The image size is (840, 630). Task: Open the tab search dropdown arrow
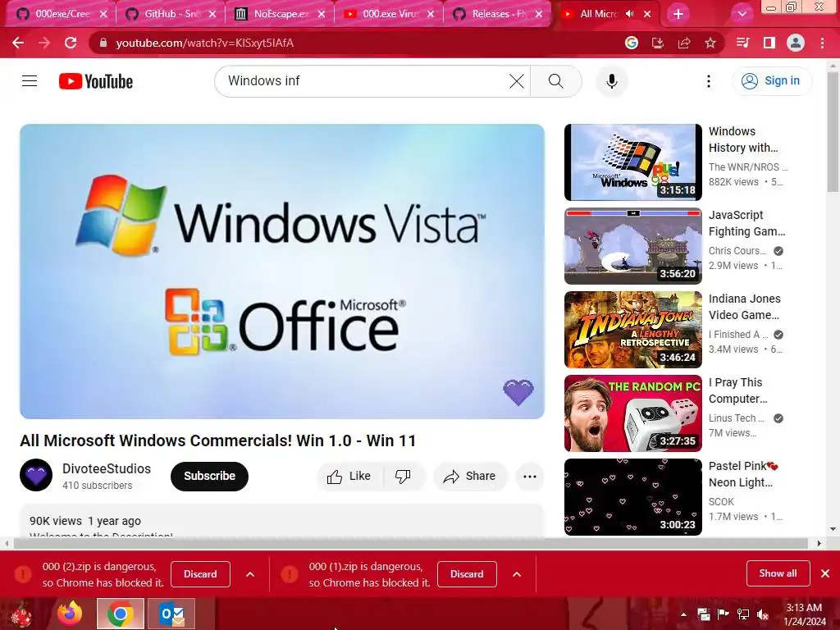click(742, 14)
